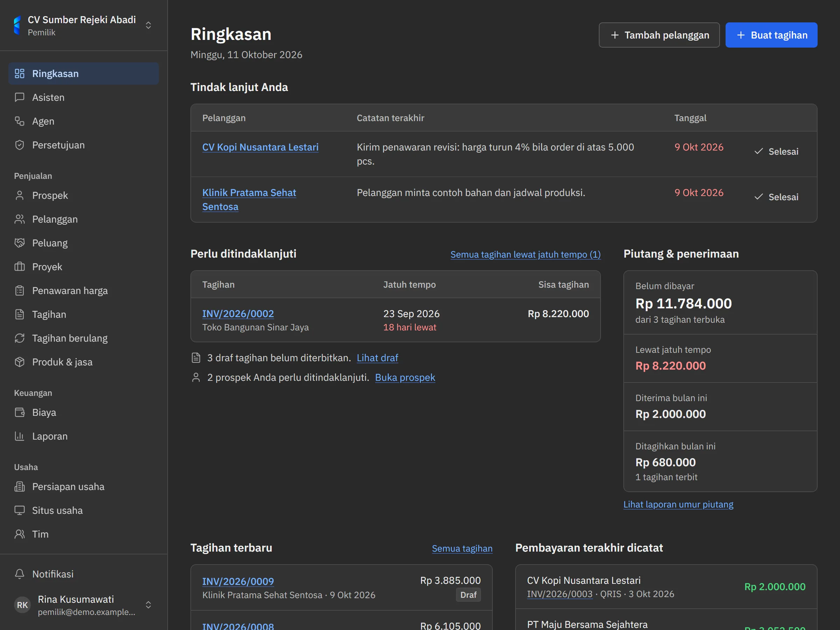Viewport: 840px width, 630px height.
Task: Select the Agen sidebar icon
Action: 19,121
